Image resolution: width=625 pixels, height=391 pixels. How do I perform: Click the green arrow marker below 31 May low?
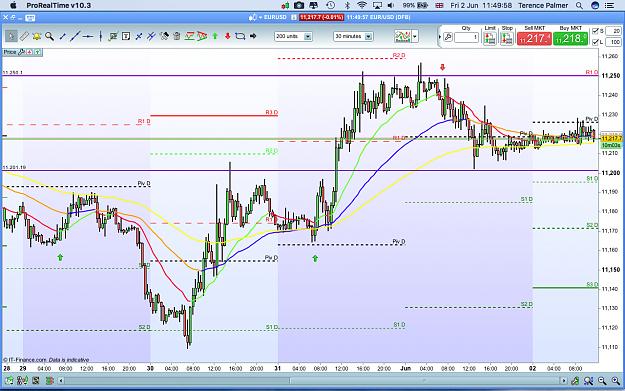[x=315, y=258]
